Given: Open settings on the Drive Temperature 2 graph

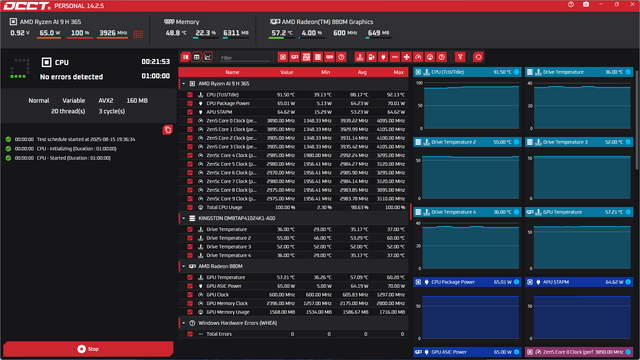Looking at the screenshot, I should 516,142.
